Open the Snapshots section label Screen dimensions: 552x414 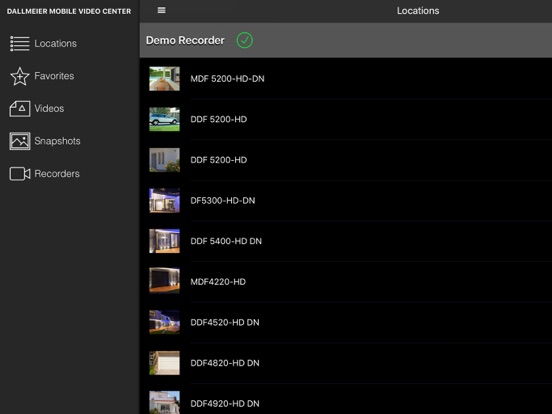pos(57,141)
